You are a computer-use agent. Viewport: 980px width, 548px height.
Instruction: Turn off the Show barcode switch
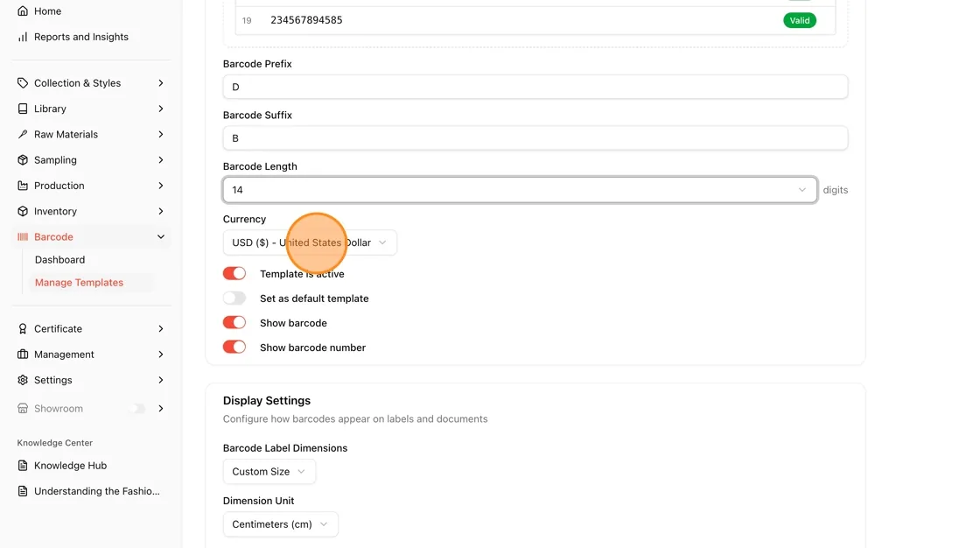point(234,323)
